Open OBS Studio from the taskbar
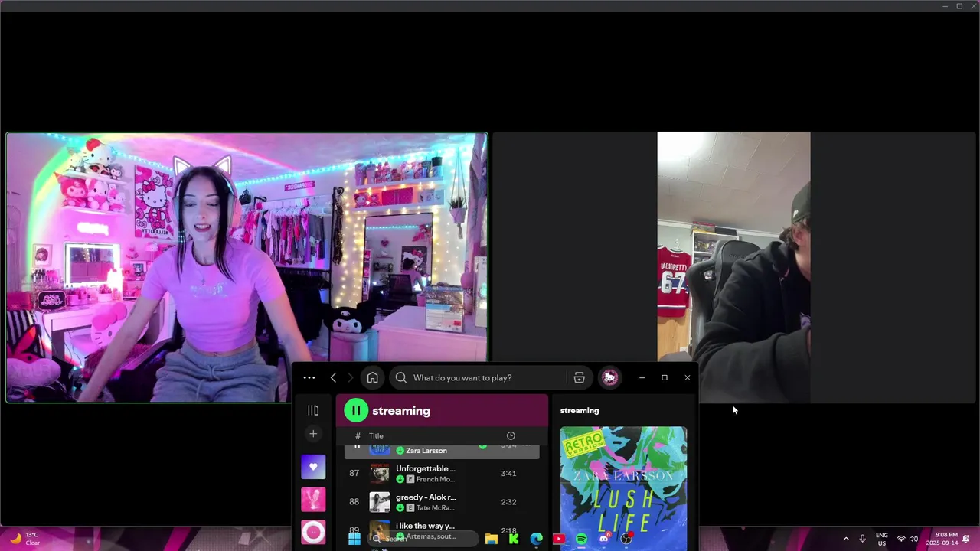Image resolution: width=980 pixels, height=551 pixels. click(x=626, y=539)
